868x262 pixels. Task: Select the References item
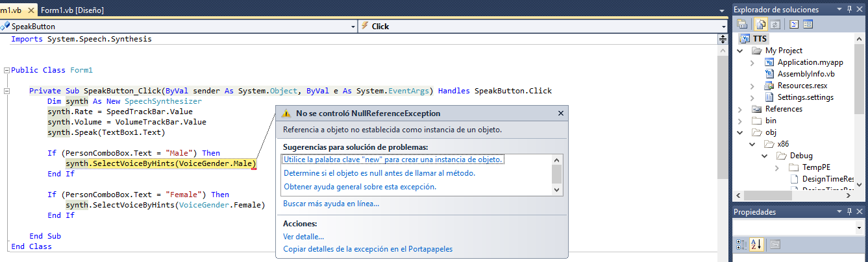[x=784, y=109]
